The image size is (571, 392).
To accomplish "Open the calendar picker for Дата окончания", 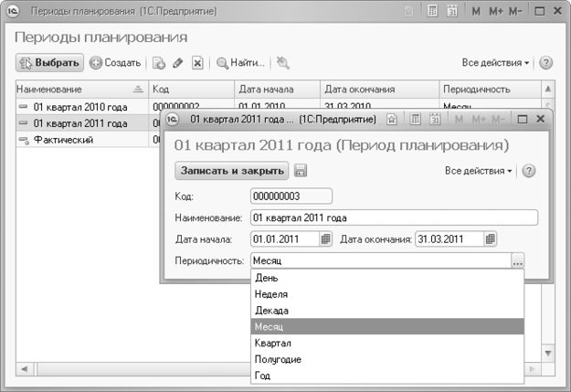I will (x=491, y=239).
